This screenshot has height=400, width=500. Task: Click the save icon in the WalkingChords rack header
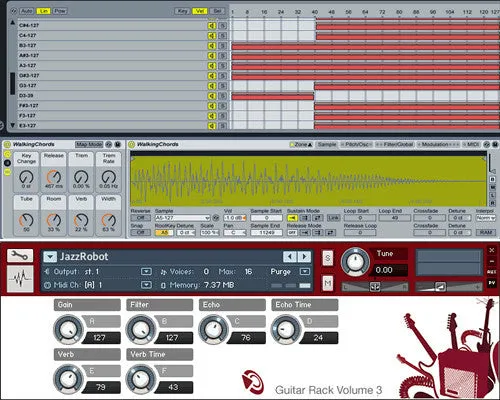[117, 144]
